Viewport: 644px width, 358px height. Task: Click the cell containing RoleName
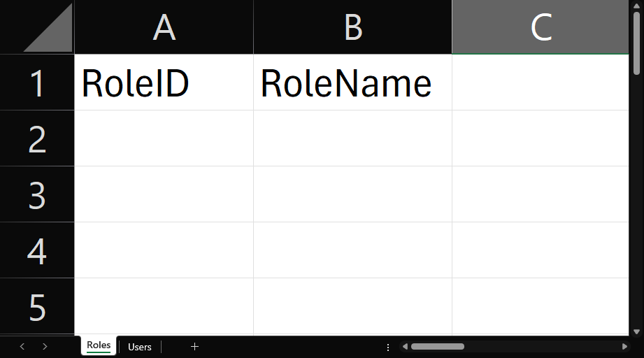click(352, 83)
